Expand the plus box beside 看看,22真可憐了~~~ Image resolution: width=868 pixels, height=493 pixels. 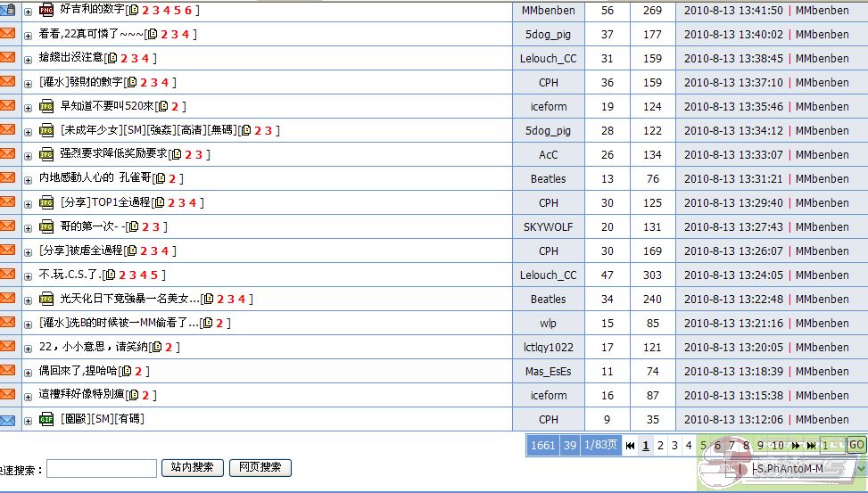pyautogui.click(x=28, y=35)
